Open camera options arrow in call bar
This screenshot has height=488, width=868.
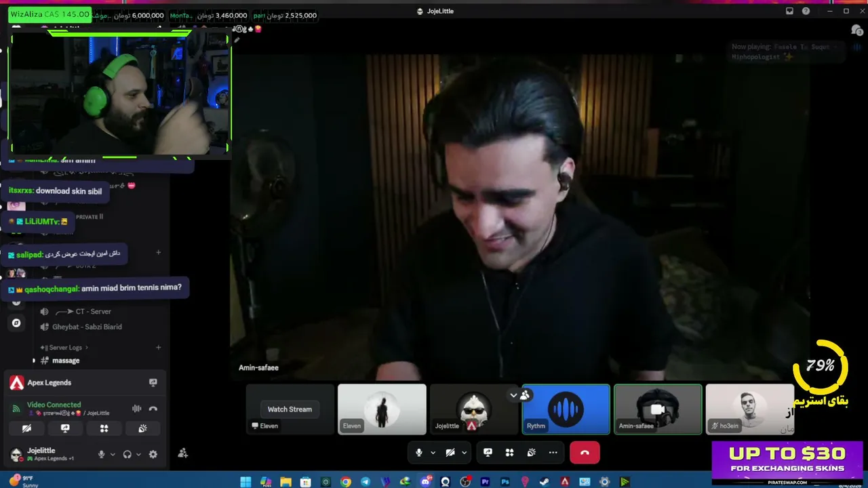[x=465, y=453]
